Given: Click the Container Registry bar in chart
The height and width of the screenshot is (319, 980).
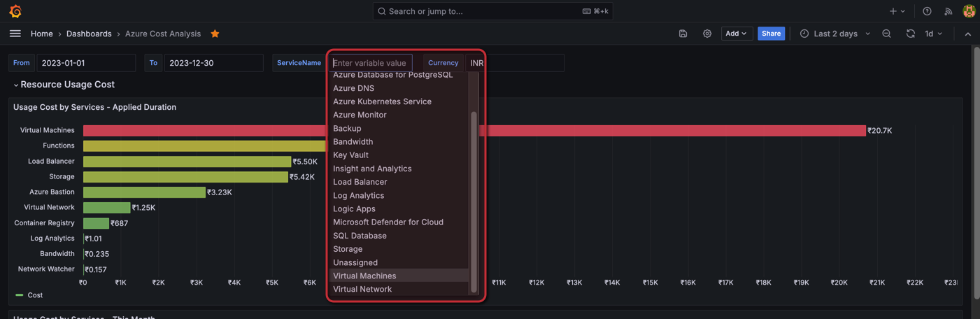Looking at the screenshot, I should coord(96,223).
